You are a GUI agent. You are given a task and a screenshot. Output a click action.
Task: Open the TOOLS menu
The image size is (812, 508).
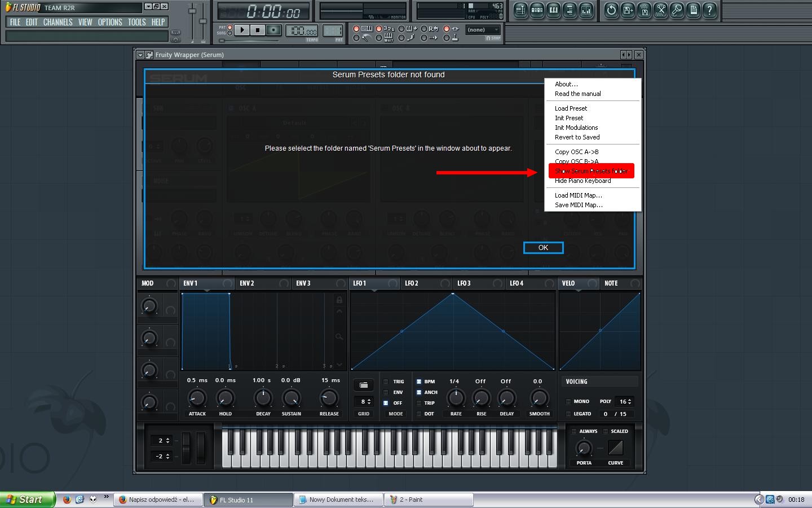[136, 22]
